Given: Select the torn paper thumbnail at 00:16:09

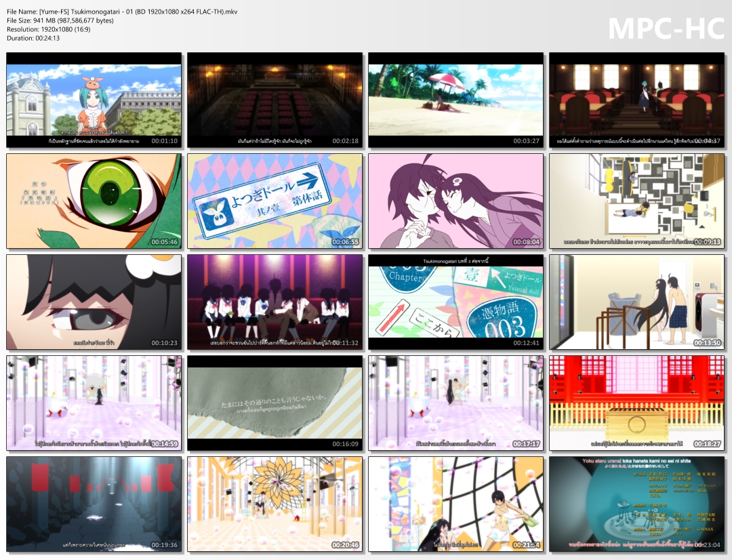Looking at the screenshot, I should (275, 403).
